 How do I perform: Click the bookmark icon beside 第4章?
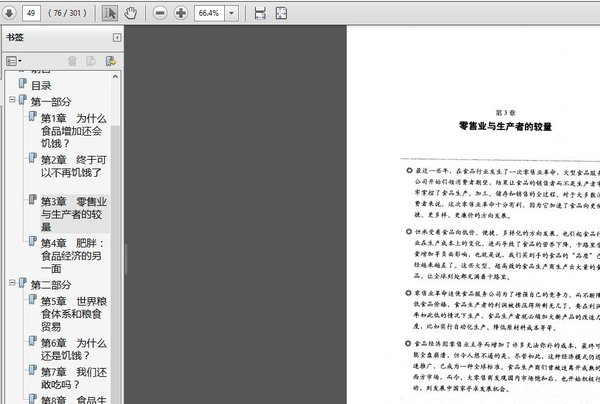pyautogui.click(x=33, y=241)
